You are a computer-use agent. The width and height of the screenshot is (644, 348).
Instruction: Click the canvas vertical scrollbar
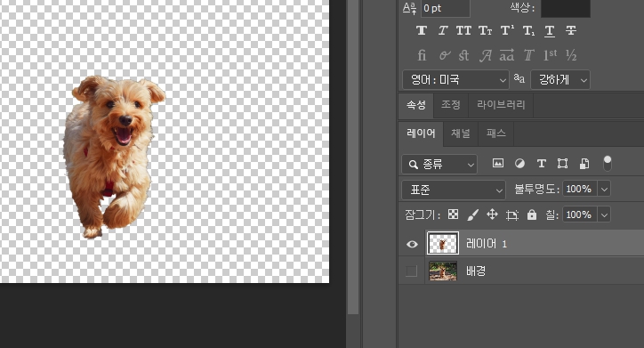353,156
